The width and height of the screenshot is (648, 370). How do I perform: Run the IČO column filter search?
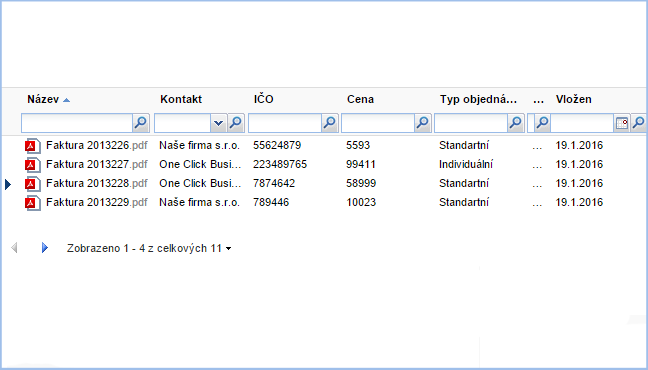tap(329, 123)
